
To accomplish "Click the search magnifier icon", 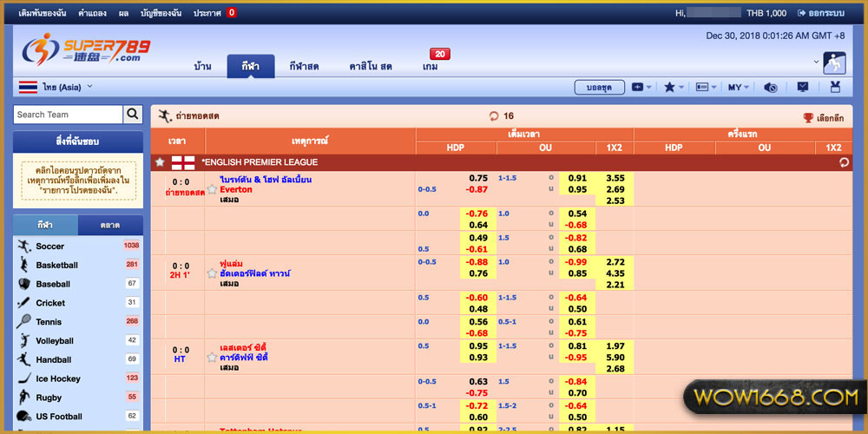I will [133, 115].
